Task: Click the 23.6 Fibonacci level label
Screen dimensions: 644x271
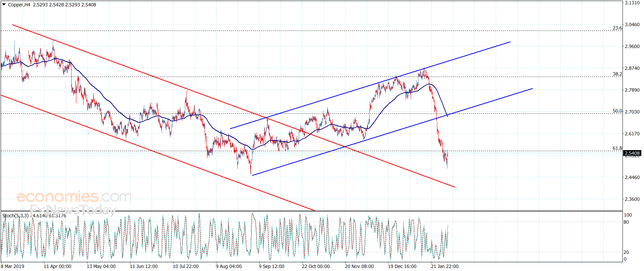Action: 617,28
